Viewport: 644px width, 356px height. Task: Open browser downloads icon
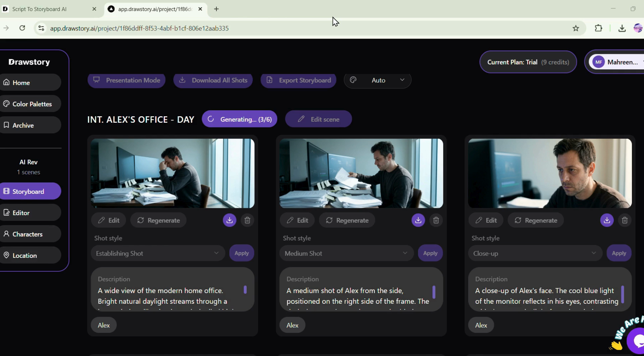point(622,28)
